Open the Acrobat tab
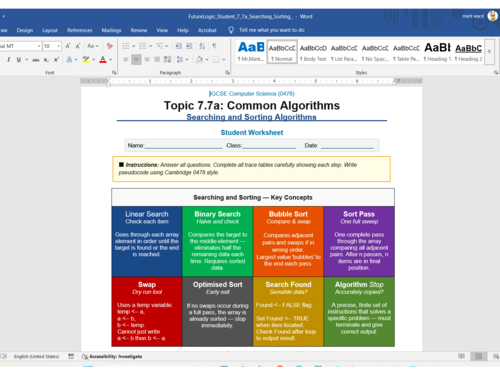The height and width of the screenshot is (375, 500). pyautogui.click(x=207, y=30)
